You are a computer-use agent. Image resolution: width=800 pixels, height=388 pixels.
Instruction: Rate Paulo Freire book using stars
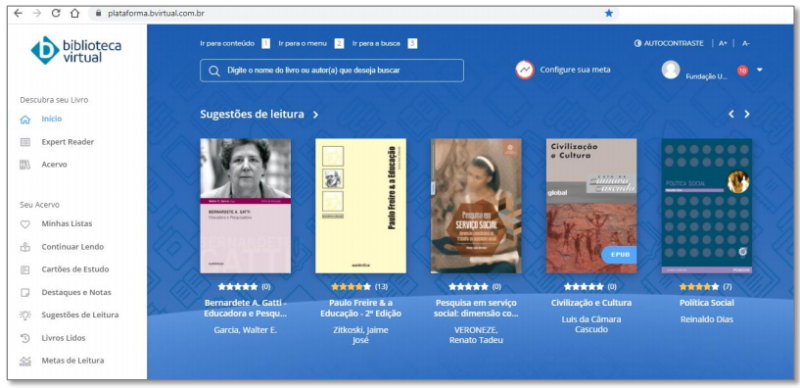coord(351,287)
